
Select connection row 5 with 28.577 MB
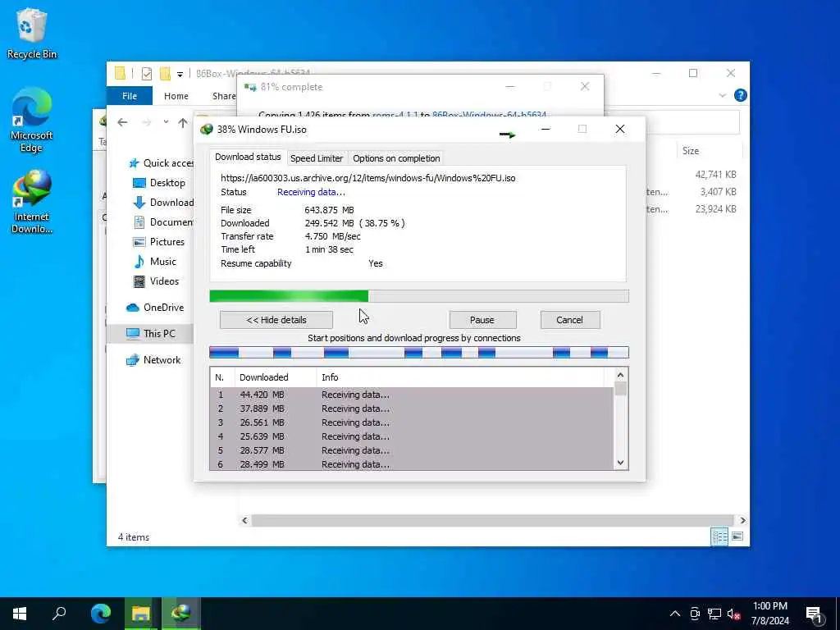coord(412,450)
